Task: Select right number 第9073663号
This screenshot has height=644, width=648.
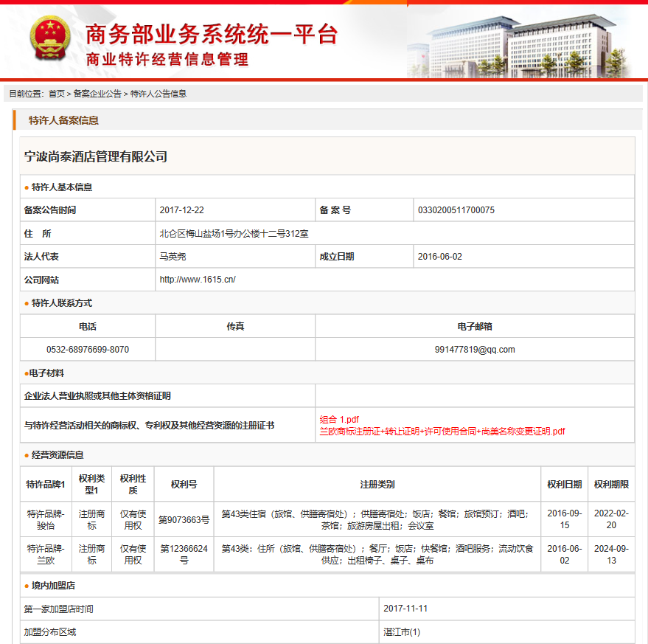Action: click(x=184, y=520)
